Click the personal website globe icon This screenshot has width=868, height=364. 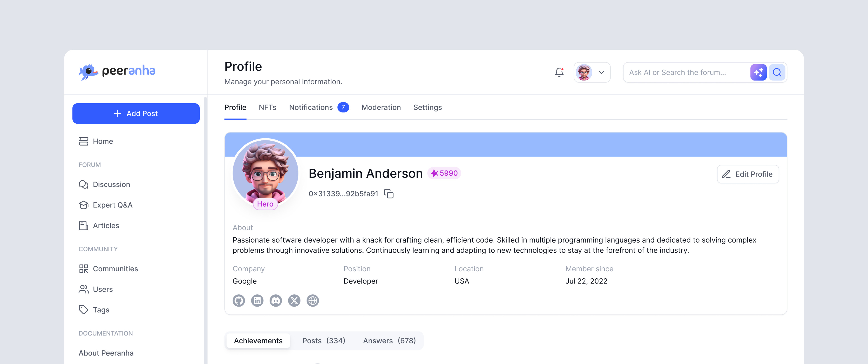tap(312, 300)
